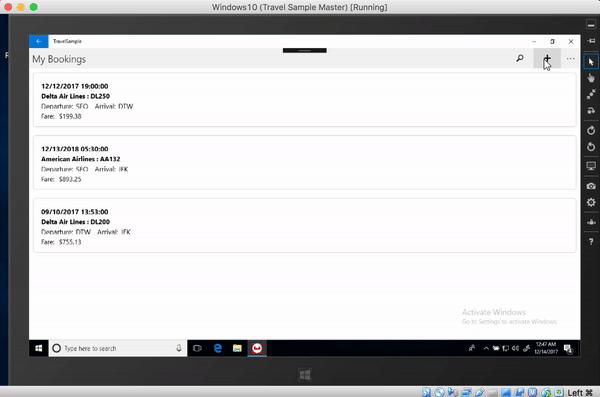This screenshot has width=600, height=397.
Task: Select the red TravelSample taskbar app
Action: (257, 348)
